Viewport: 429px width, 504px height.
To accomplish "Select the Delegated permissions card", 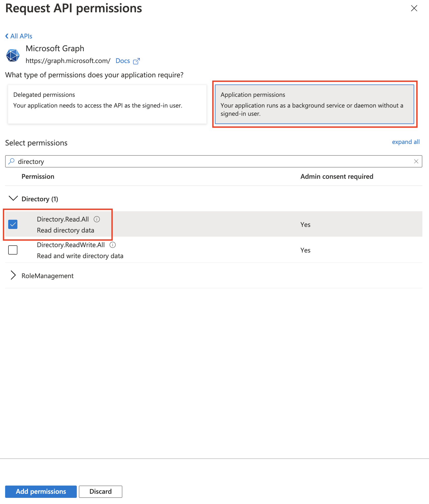I will [107, 104].
